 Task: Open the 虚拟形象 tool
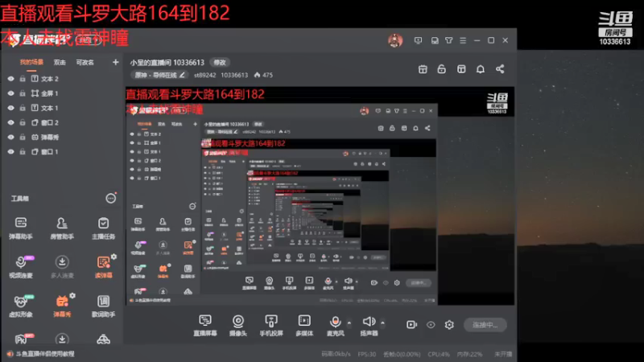point(21,306)
